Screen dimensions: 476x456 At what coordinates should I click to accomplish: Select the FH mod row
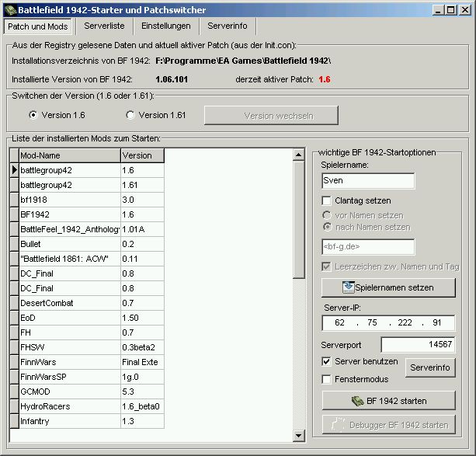[87, 332]
